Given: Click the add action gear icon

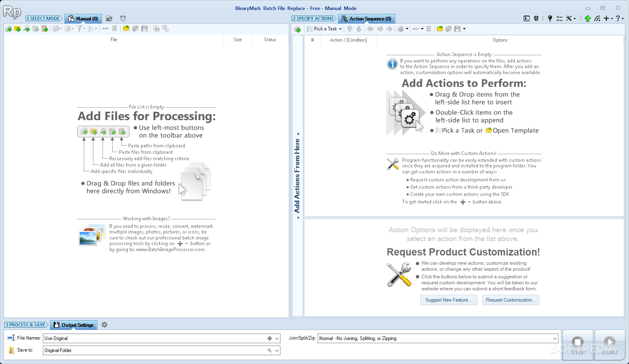Looking at the screenshot, I should (297, 29).
